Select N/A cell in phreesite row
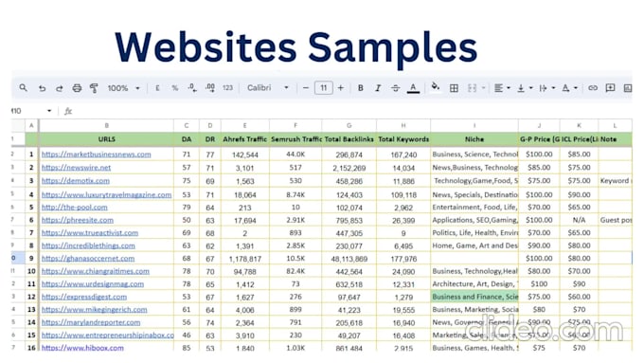 click(579, 220)
